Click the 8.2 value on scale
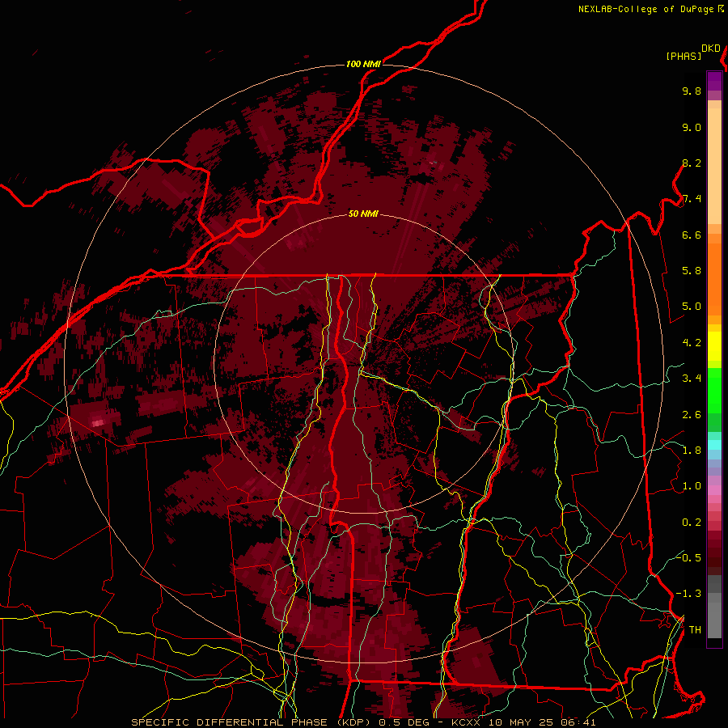The image size is (728, 728). coord(692,163)
